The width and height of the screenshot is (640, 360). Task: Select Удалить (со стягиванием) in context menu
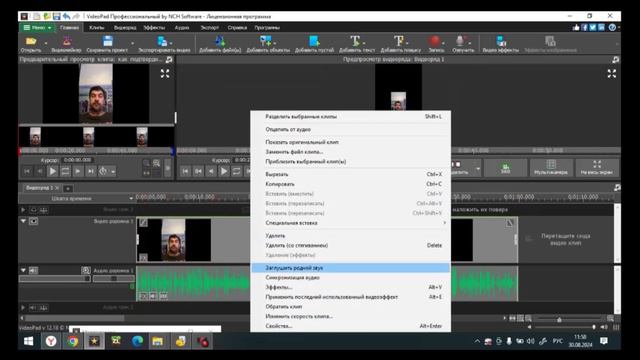point(351,245)
